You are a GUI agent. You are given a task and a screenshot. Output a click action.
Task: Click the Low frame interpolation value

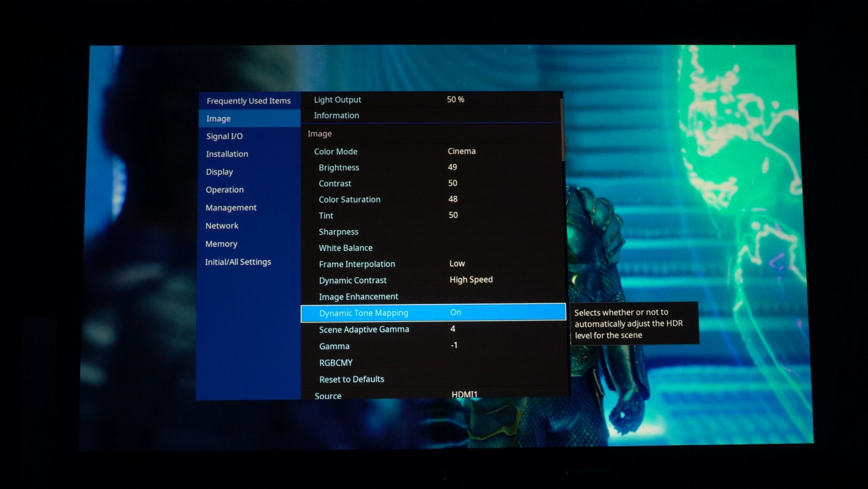457,264
